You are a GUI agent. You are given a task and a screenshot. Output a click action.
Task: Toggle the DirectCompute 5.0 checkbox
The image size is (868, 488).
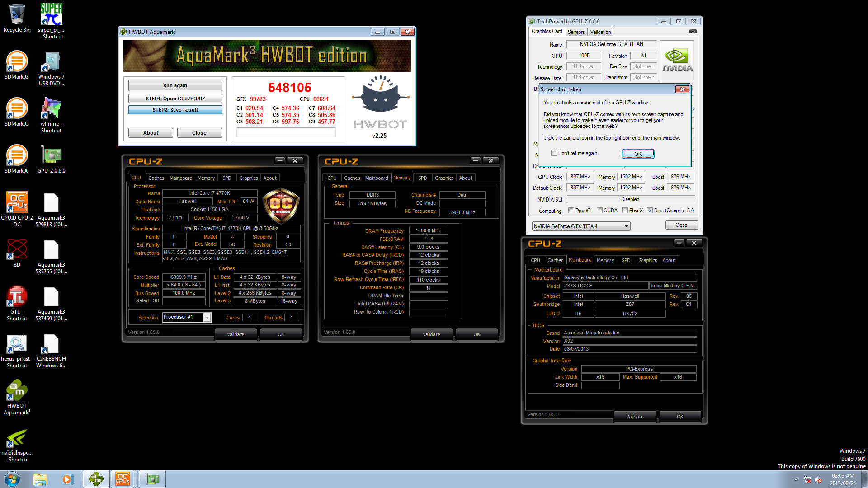point(650,211)
